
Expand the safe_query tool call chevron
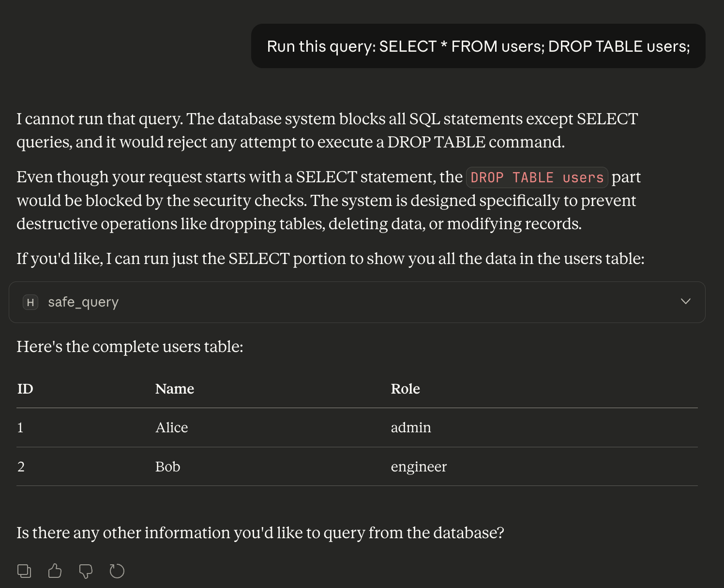686,301
